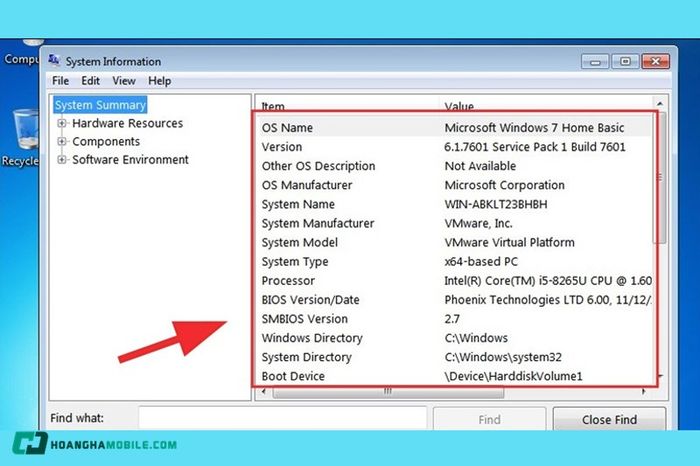Screen dimensions: 700x466
Task: Minimize the System Information window
Action: (595, 61)
